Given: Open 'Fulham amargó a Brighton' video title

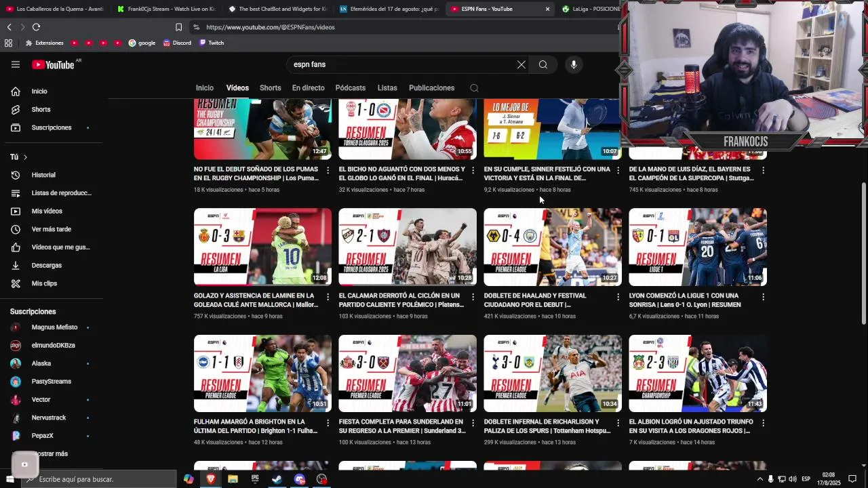Looking at the screenshot, I should point(256,426).
